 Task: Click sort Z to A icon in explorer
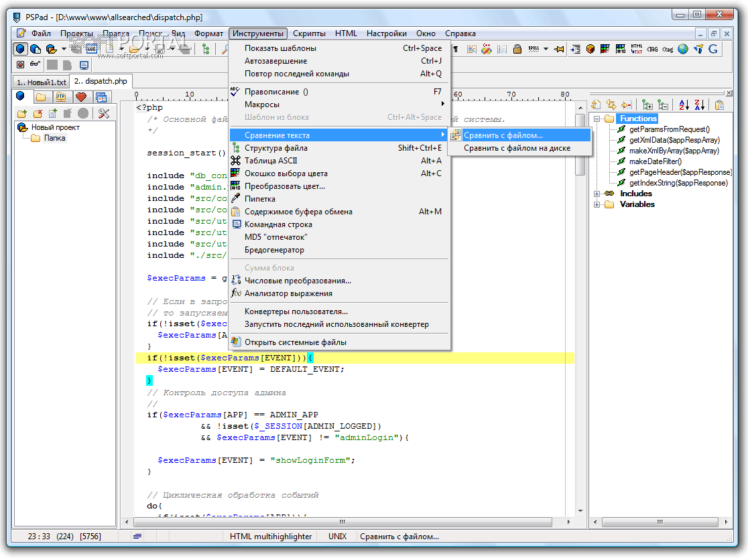pos(699,104)
